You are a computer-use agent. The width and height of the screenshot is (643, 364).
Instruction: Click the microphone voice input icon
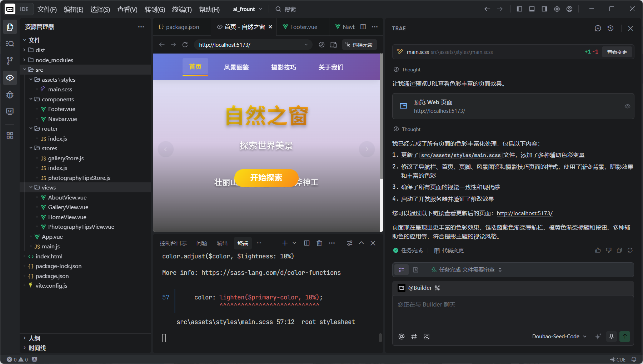pyautogui.click(x=612, y=337)
